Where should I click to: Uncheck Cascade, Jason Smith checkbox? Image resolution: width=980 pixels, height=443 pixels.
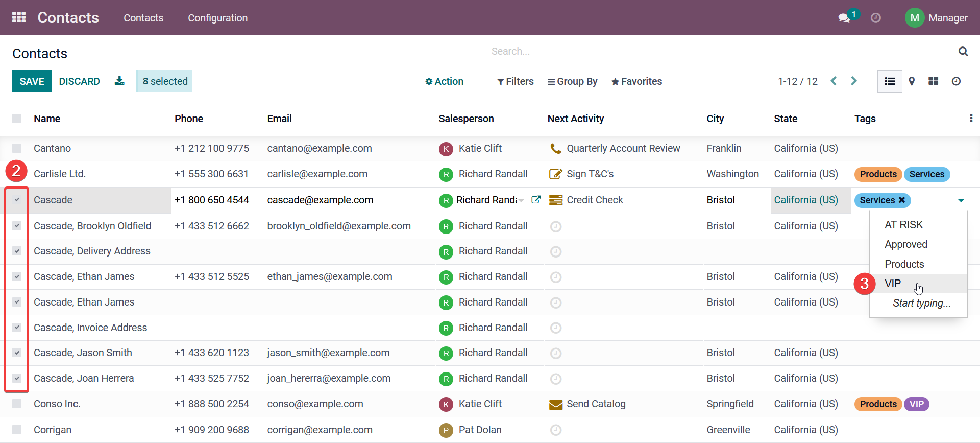tap(17, 353)
